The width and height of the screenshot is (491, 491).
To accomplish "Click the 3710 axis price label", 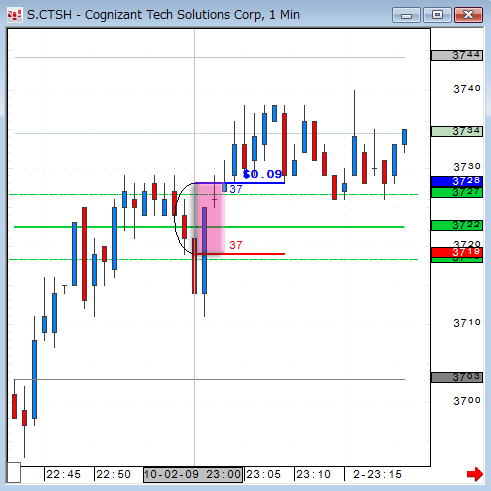I will point(467,323).
